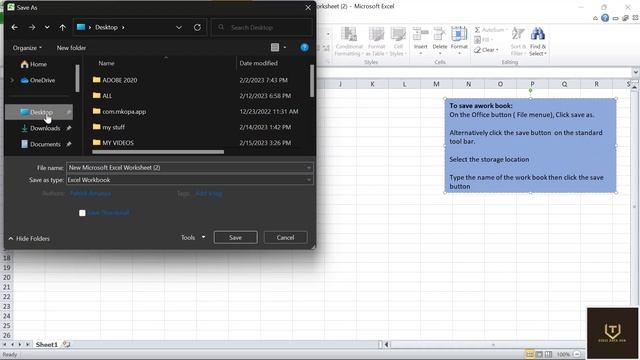
Task: Open Sort & Filter in Excel
Action: (518, 41)
